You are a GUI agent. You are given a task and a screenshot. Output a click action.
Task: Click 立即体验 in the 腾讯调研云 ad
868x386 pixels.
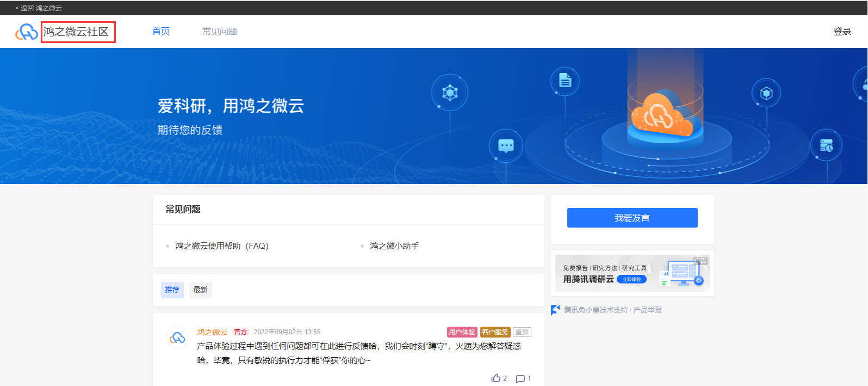click(631, 279)
